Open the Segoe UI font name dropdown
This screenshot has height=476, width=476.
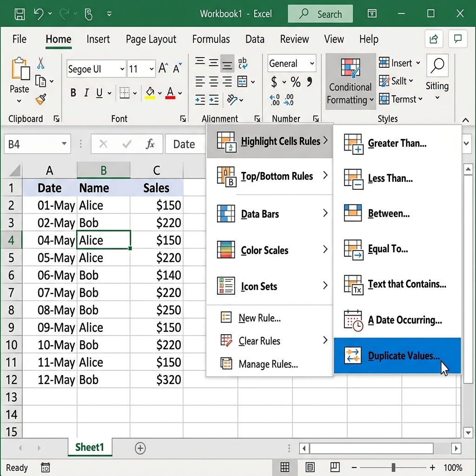click(122, 69)
